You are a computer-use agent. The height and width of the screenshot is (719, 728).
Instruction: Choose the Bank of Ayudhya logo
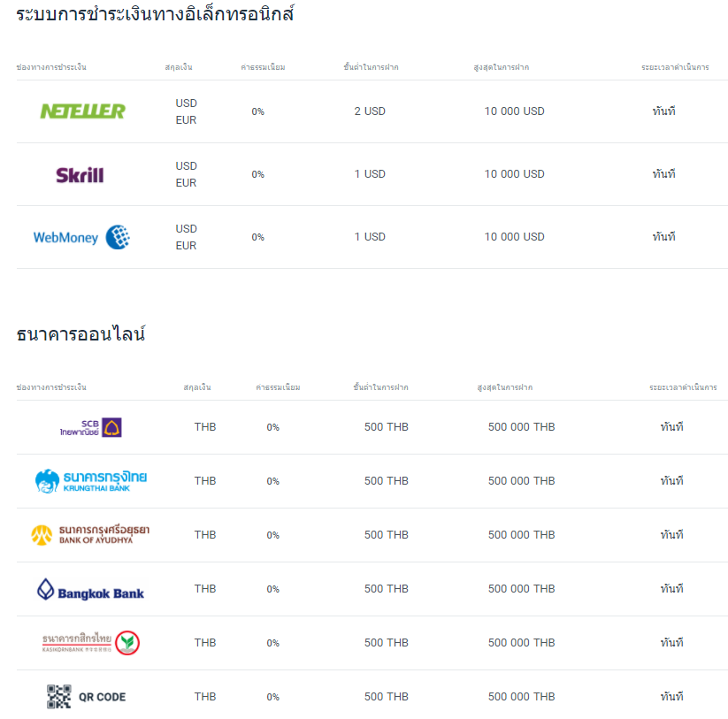90,535
